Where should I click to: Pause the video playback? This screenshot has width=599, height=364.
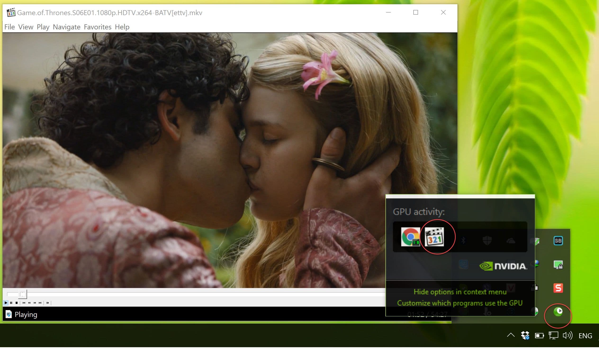click(11, 303)
